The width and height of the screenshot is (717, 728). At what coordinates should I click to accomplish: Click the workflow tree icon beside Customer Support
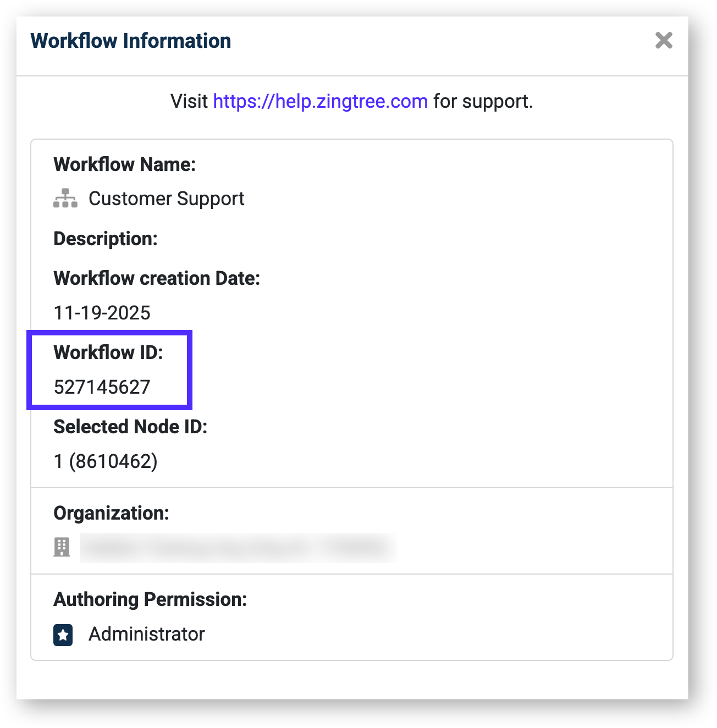point(65,198)
